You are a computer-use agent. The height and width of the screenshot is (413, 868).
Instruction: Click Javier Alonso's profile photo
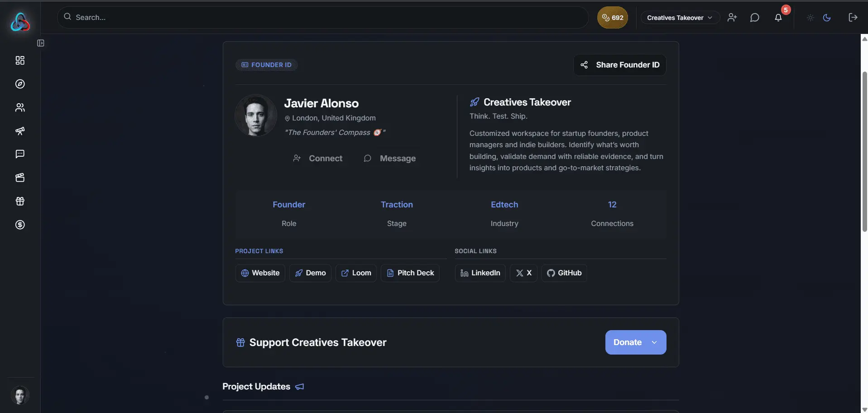click(256, 115)
